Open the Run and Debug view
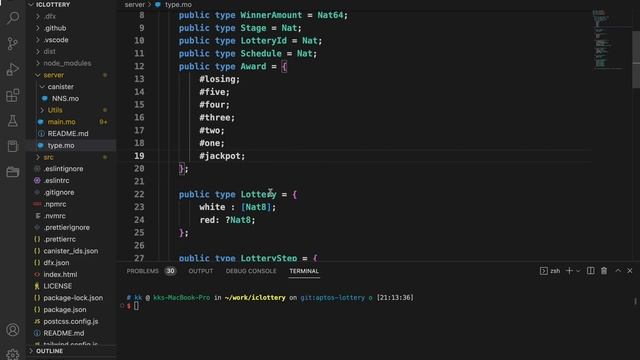 [x=13, y=69]
